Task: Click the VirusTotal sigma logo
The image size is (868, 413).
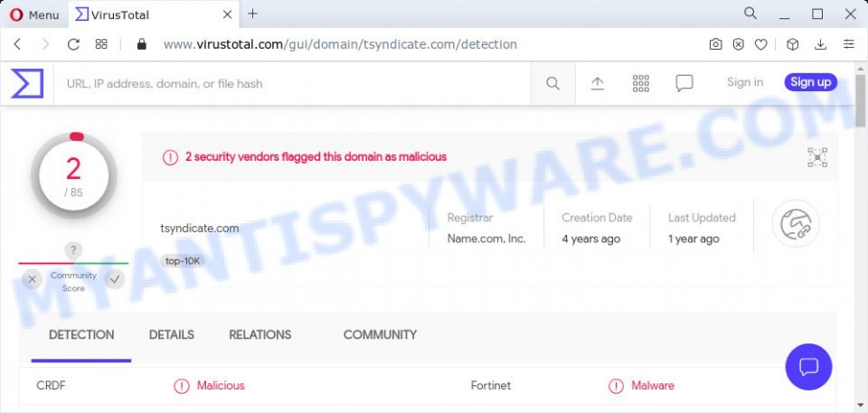Action: [26, 84]
